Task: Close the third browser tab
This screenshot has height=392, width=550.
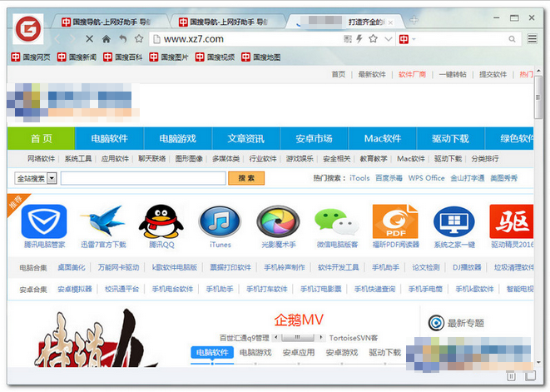Action: point(390,22)
